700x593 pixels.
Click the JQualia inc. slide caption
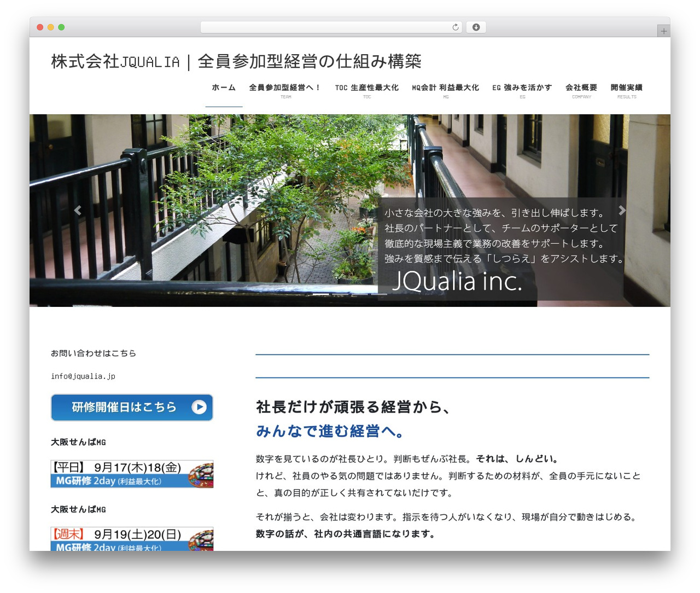click(457, 281)
